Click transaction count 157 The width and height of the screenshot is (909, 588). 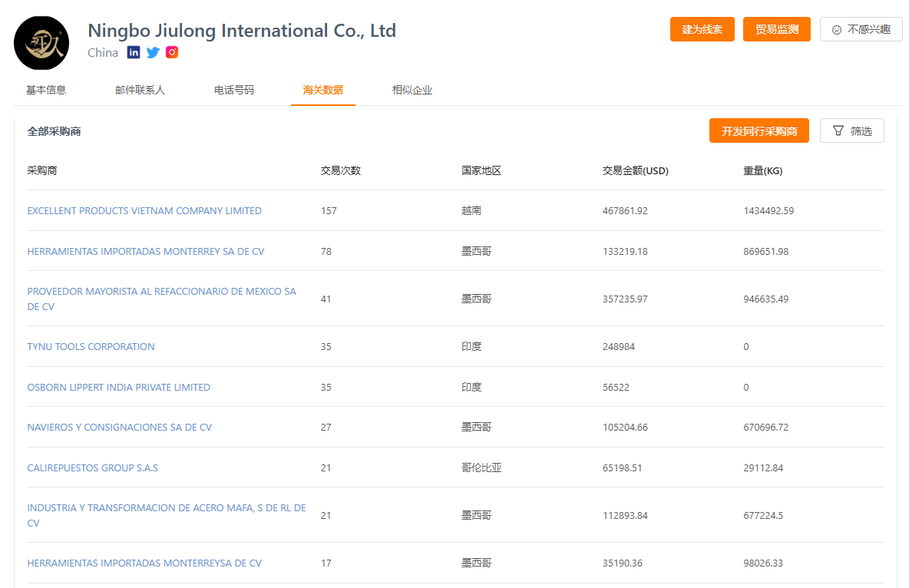point(329,210)
